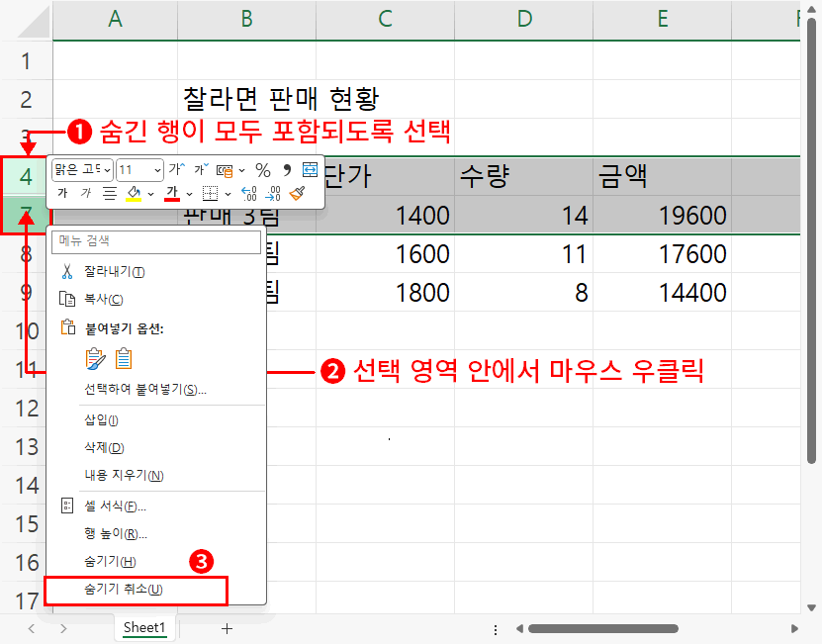This screenshot has height=644, width=822.
Task: Choose 삽입(I) from context menu
Action: 156,420
